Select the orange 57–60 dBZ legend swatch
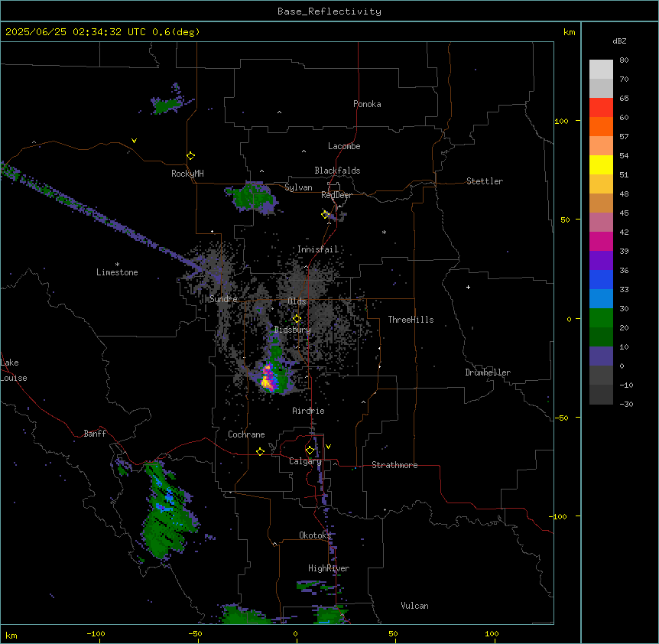 [601, 126]
